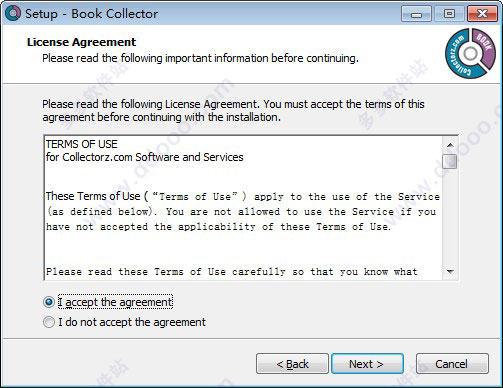Click the "for Collectorz.com Software and Services" line

coord(145,157)
